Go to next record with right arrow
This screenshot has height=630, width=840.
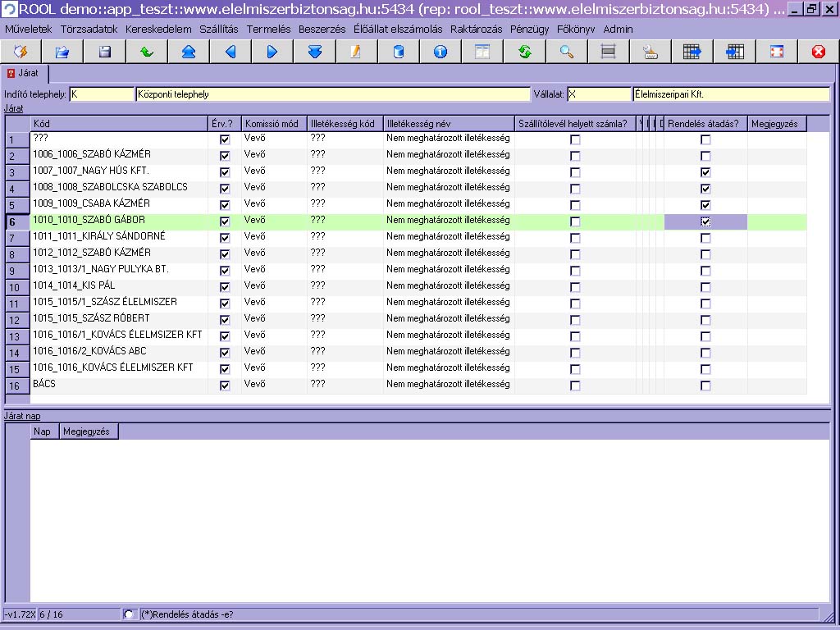(272, 52)
